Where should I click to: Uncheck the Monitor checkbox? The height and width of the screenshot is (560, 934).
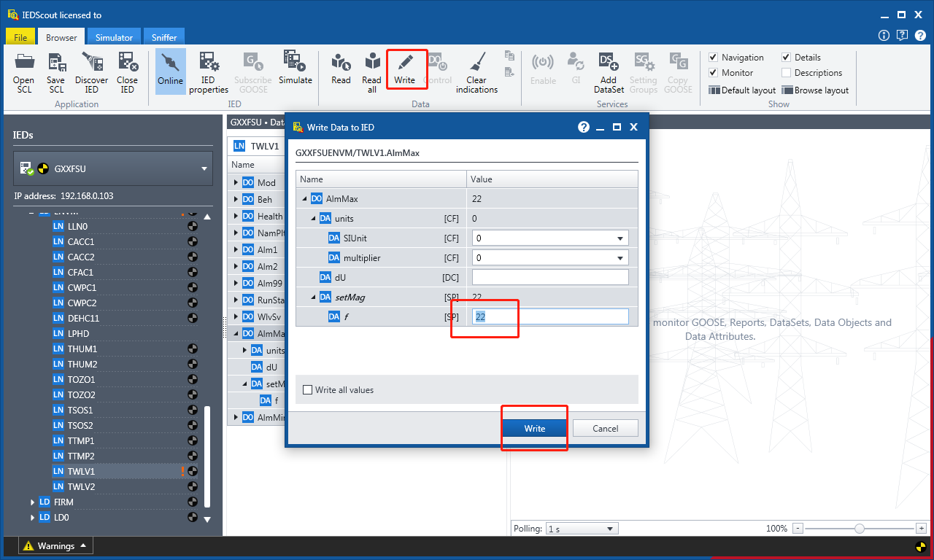[714, 73]
